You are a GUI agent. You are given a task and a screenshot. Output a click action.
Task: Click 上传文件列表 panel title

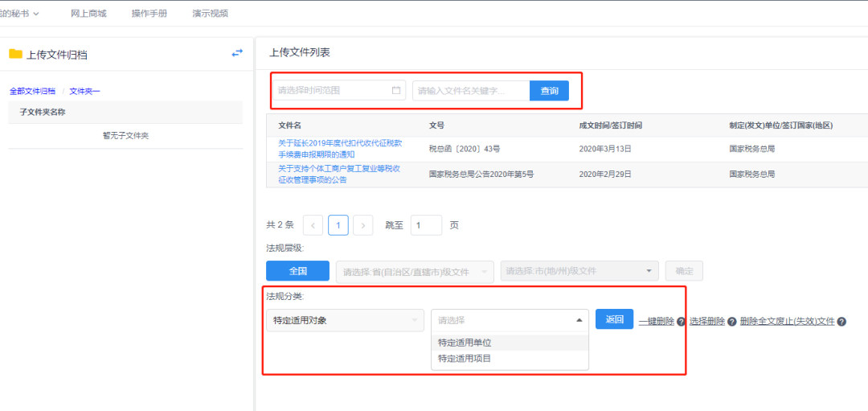[300, 53]
